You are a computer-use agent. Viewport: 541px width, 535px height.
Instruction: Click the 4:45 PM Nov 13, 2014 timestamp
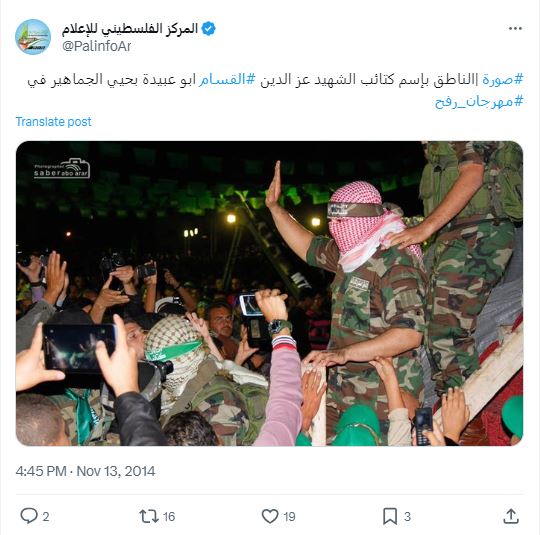[x=86, y=471]
